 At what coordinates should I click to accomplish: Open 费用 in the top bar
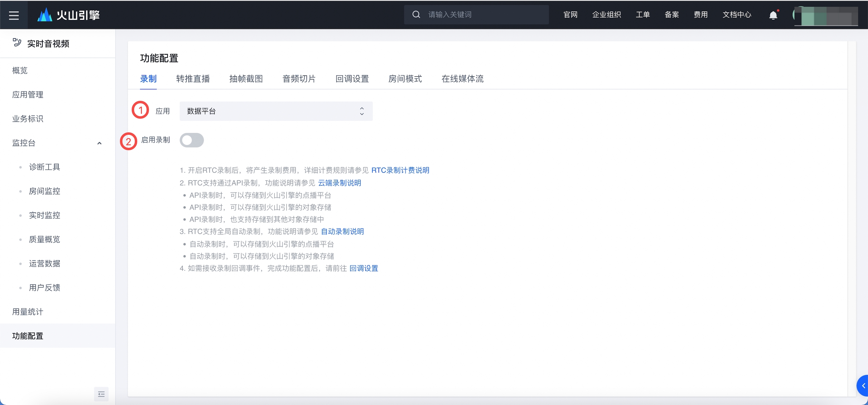click(x=700, y=15)
